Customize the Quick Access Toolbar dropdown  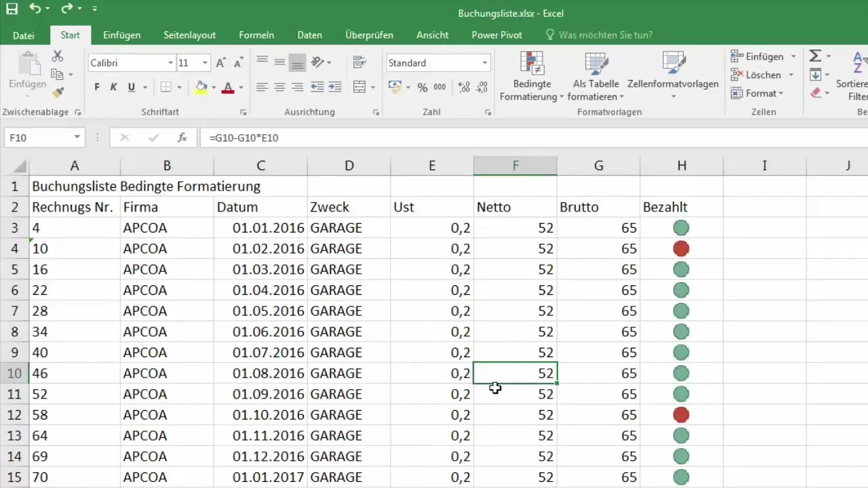coord(94,9)
